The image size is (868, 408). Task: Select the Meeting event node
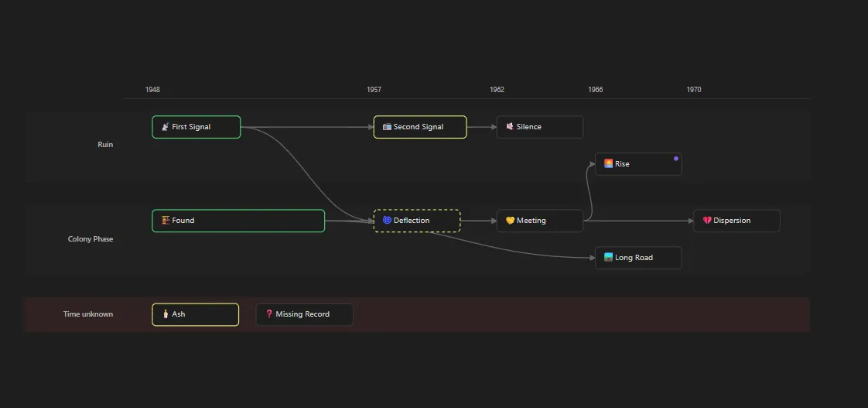[x=540, y=221]
